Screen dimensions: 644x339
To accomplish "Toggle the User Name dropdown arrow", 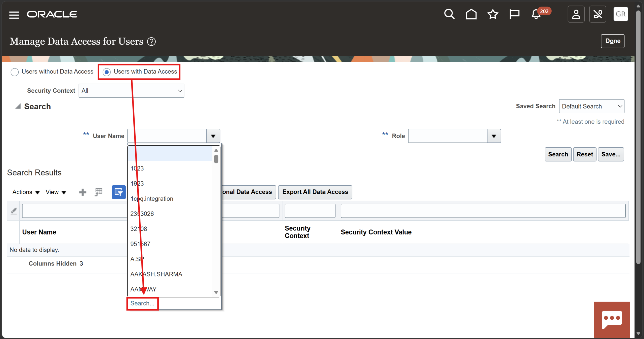I will [x=213, y=136].
